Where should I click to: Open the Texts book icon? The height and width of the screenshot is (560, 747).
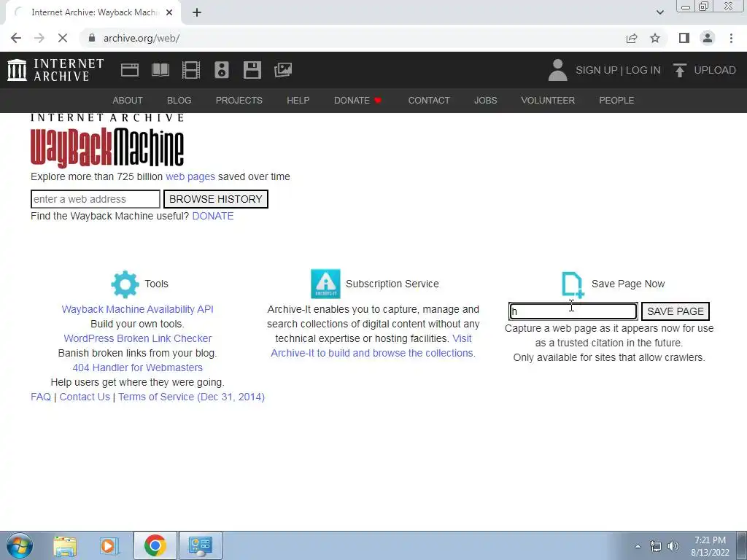point(160,70)
